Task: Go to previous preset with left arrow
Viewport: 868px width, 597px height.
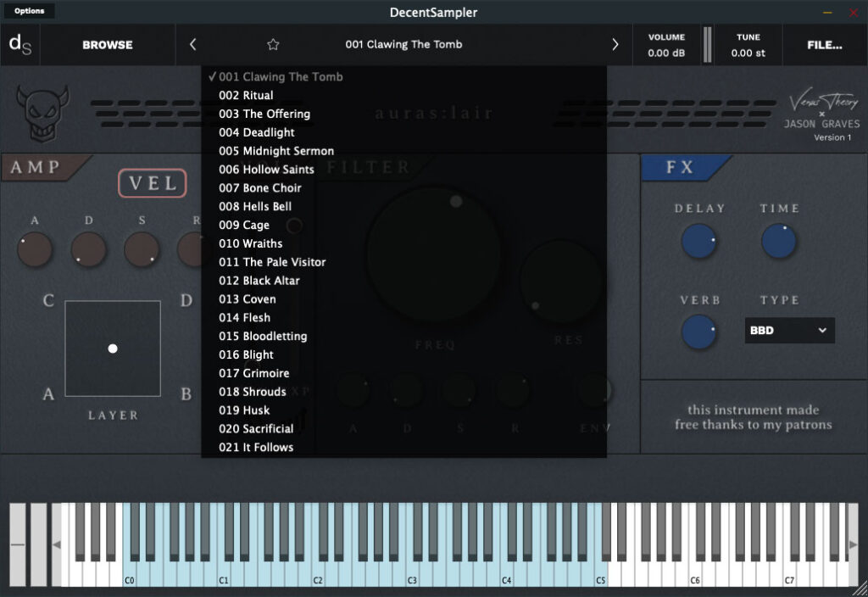Action: click(x=192, y=44)
